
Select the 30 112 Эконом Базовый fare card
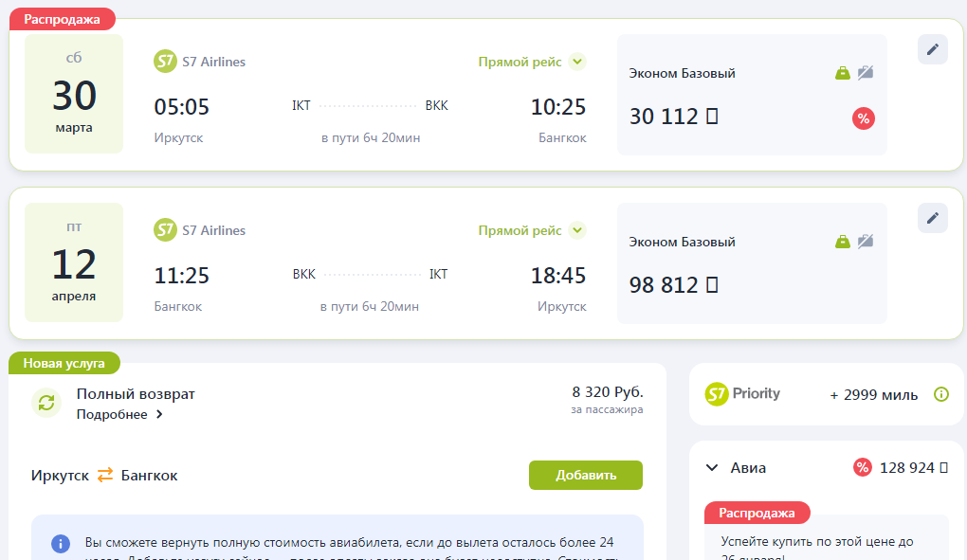click(751, 95)
